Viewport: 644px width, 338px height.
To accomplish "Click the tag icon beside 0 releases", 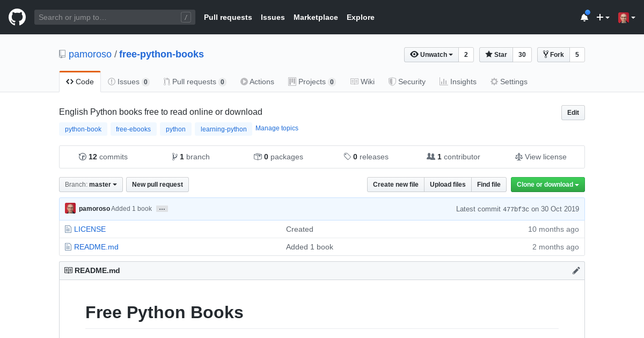I will pos(347,156).
